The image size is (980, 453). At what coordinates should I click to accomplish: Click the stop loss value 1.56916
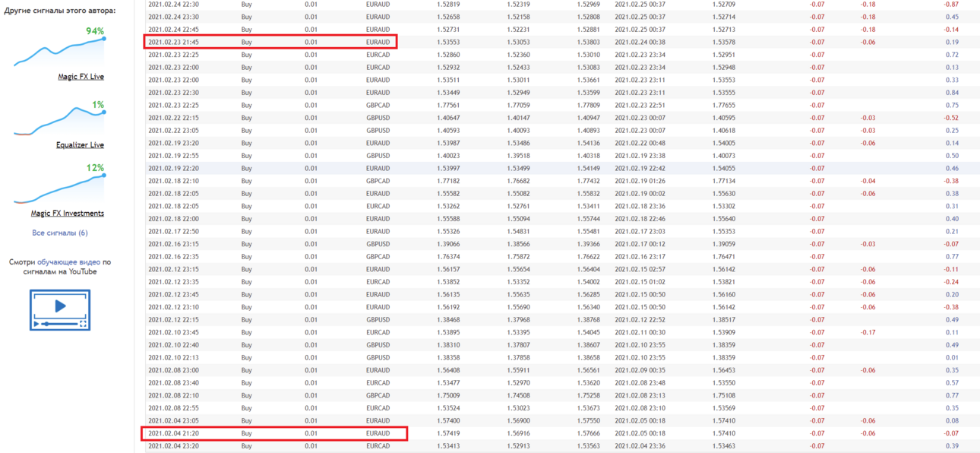[519, 433]
